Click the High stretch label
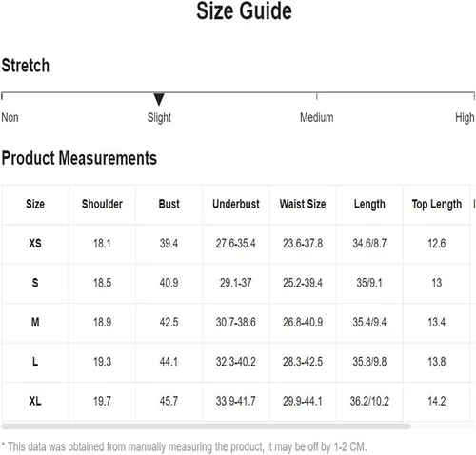This screenshot has height=455, width=476. [465, 118]
